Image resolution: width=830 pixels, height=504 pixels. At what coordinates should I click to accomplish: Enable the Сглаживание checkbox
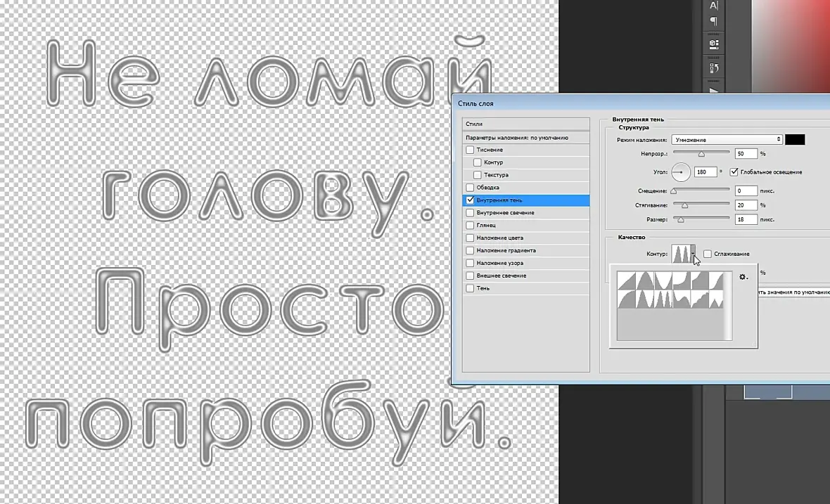(x=707, y=254)
